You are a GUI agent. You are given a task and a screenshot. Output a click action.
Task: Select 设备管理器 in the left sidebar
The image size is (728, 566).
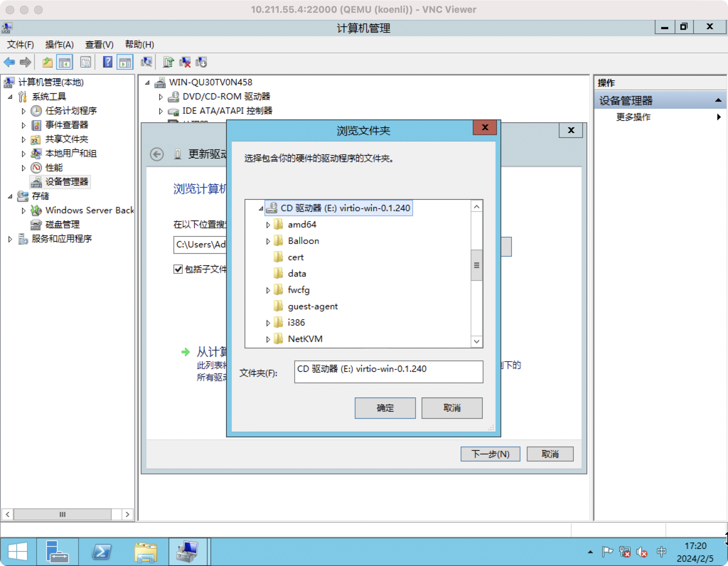64,182
